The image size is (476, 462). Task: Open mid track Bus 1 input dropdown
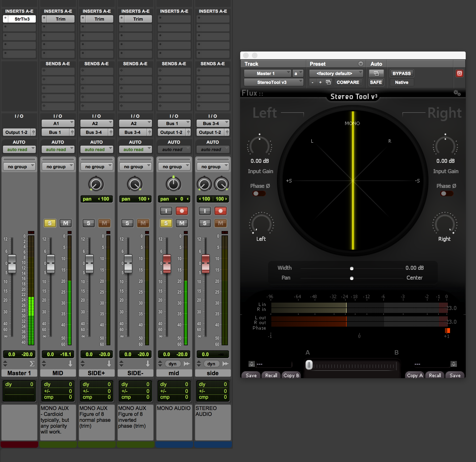click(x=174, y=123)
